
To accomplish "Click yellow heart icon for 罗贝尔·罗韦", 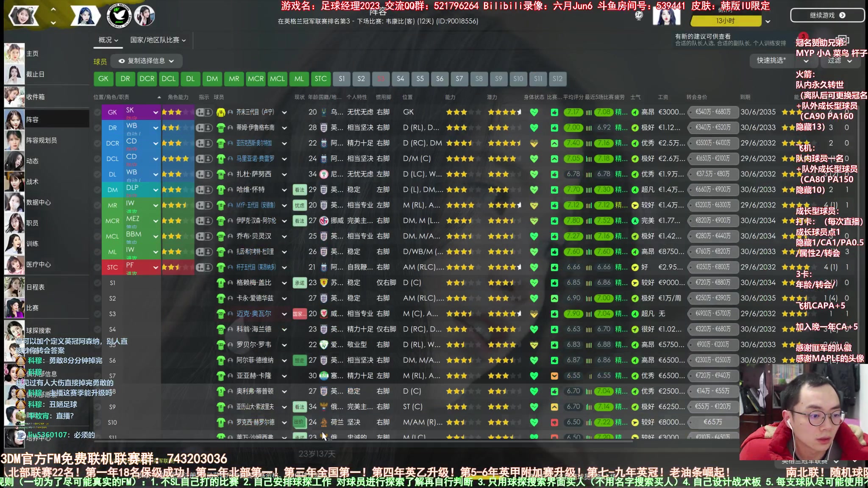I will tap(534, 345).
